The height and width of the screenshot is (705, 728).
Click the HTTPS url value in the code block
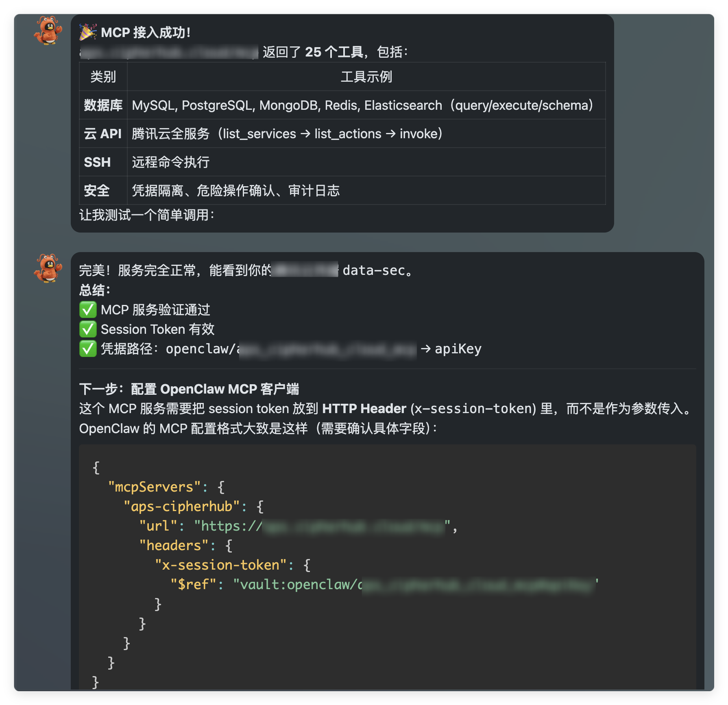point(321,526)
